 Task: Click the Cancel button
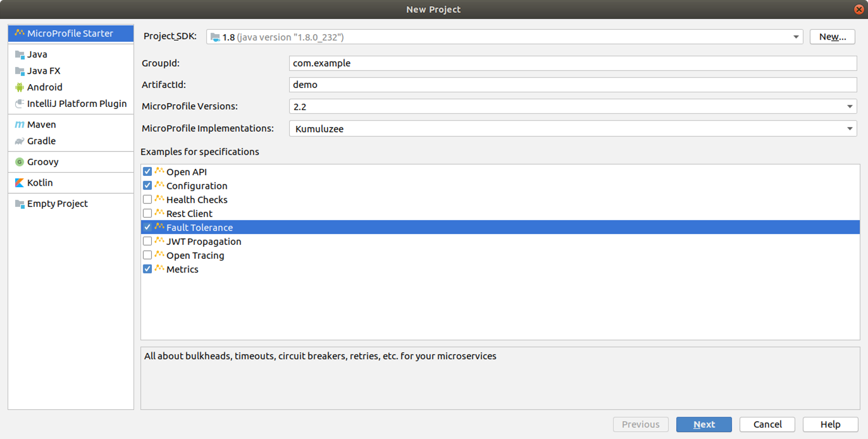[767, 424]
